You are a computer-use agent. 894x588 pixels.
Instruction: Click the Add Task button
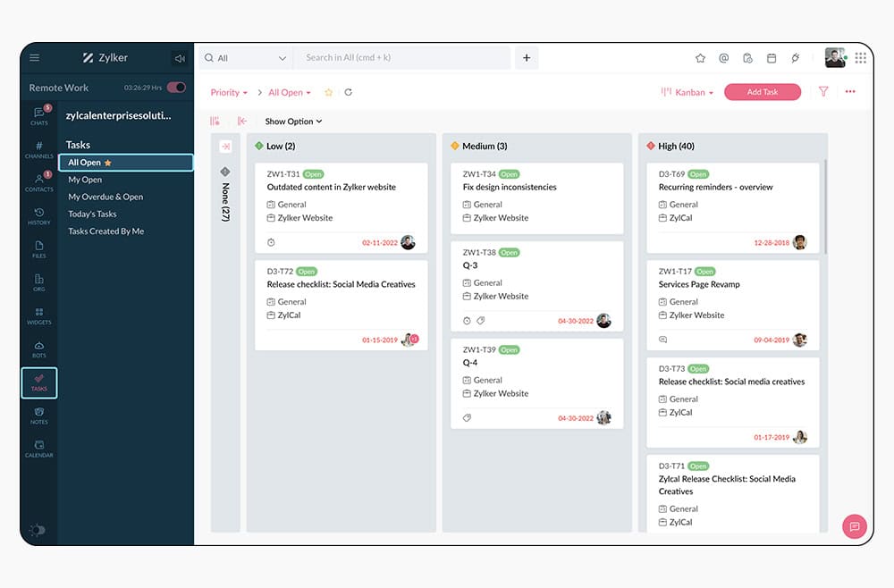click(763, 92)
